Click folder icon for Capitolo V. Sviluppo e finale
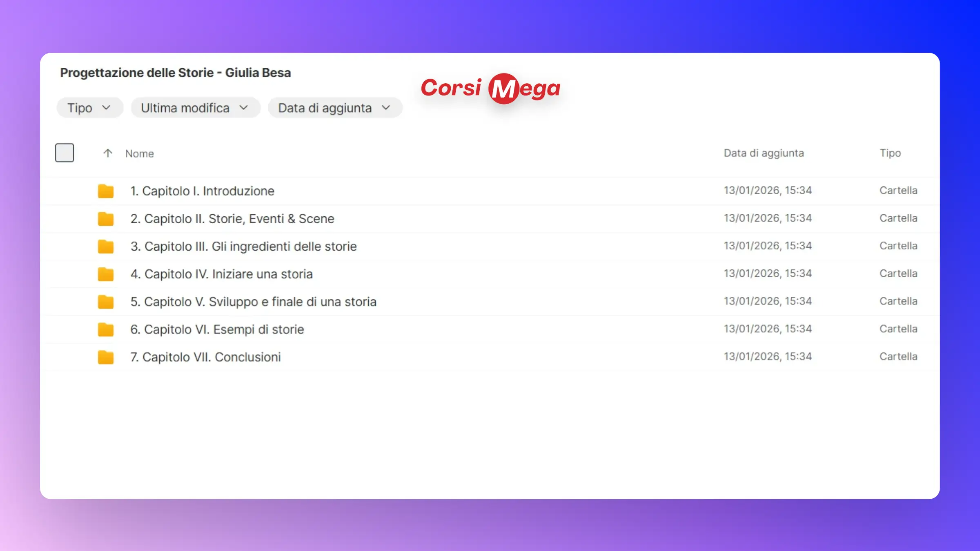Viewport: 980px width, 551px height. (105, 302)
